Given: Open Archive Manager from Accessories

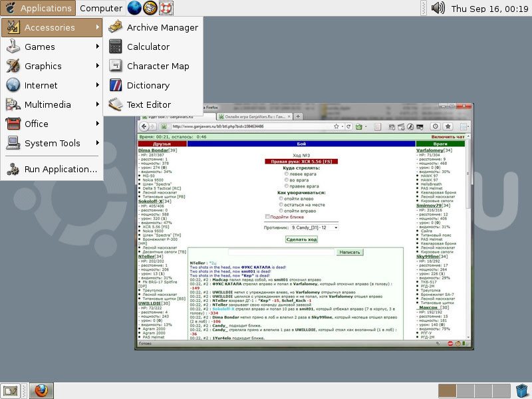Looking at the screenshot, I should [x=153, y=27].
